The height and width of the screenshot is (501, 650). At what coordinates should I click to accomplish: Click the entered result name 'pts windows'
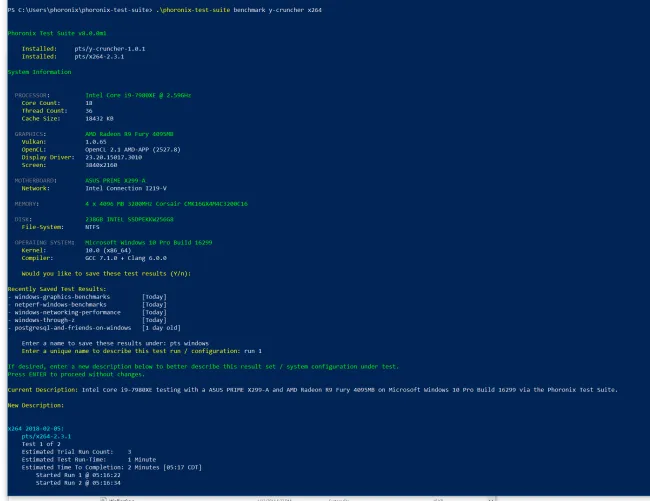point(189,344)
